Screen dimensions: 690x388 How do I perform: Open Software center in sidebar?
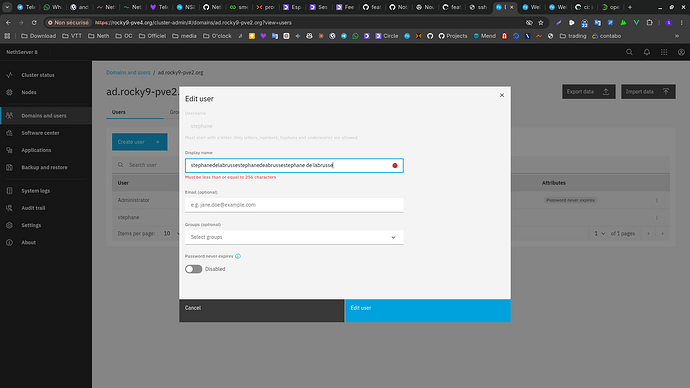pos(46,133)
